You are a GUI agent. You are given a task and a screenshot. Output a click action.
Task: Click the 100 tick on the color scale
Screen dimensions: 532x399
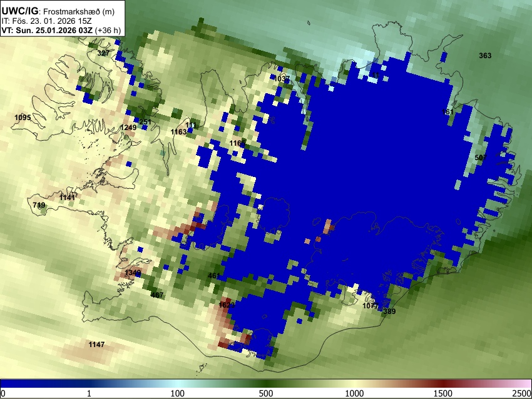click(x=178, y=393)
